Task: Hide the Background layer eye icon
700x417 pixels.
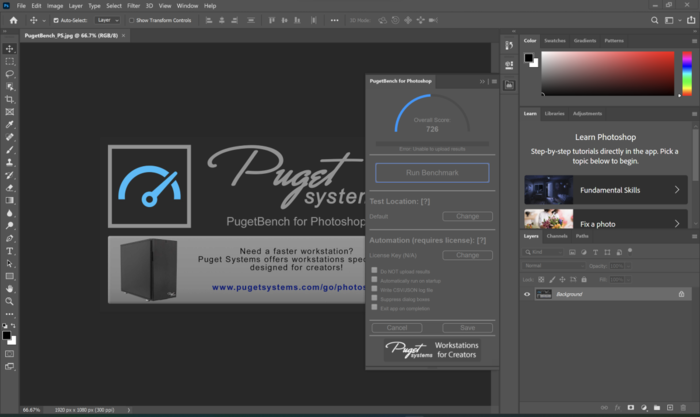Action: point(527,294)
